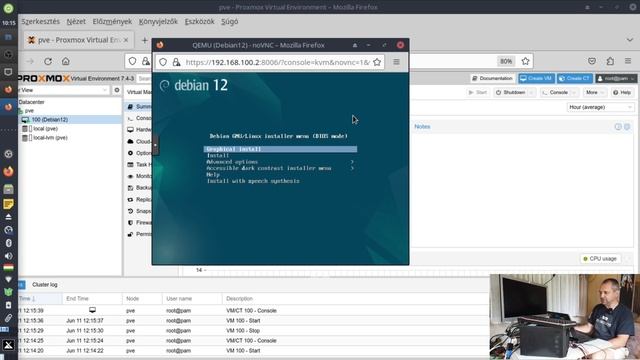Select 100 (Debian12) VM in tree
640x360 pixels.
(50, 120)
